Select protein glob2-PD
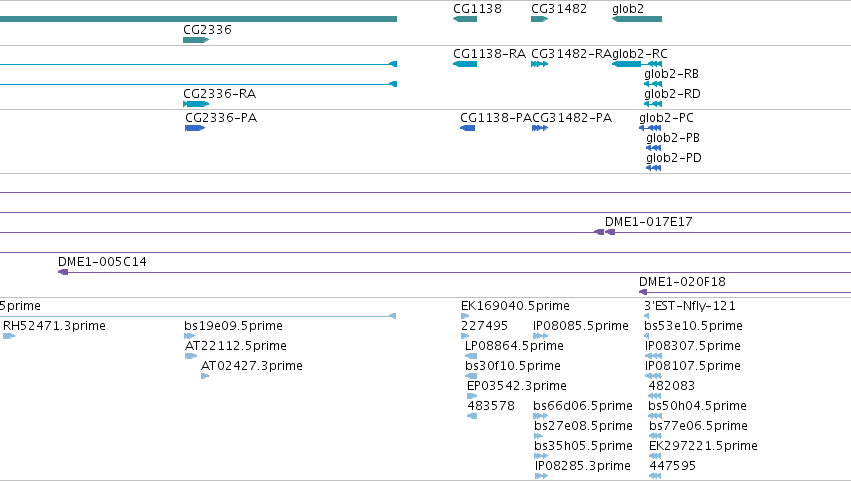 (653, 168)
